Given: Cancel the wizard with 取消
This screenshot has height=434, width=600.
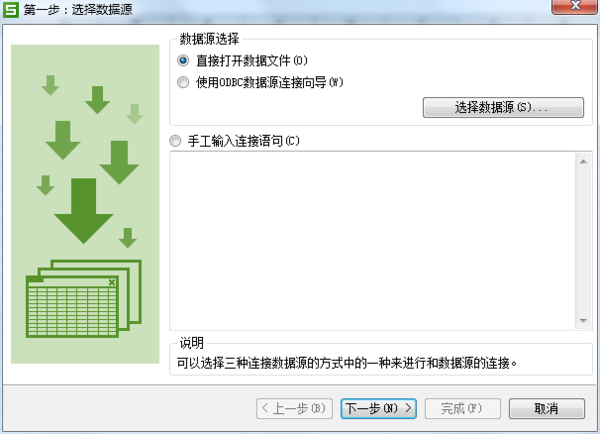Looking at the screenshot, I should pos(547,409).
